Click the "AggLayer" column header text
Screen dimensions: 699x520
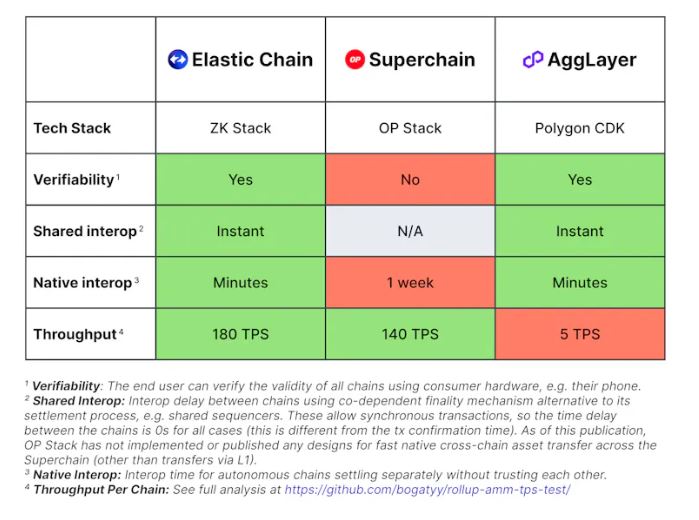[592, 60]
